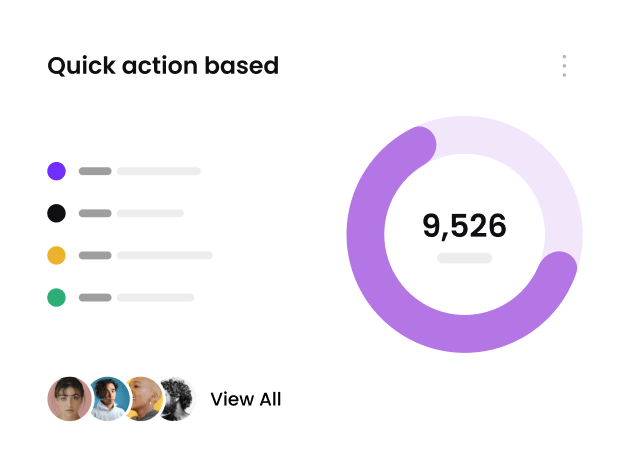631x474 pixels.
Task: Click the dark gray tag next to purple dot
Action: 95,171
